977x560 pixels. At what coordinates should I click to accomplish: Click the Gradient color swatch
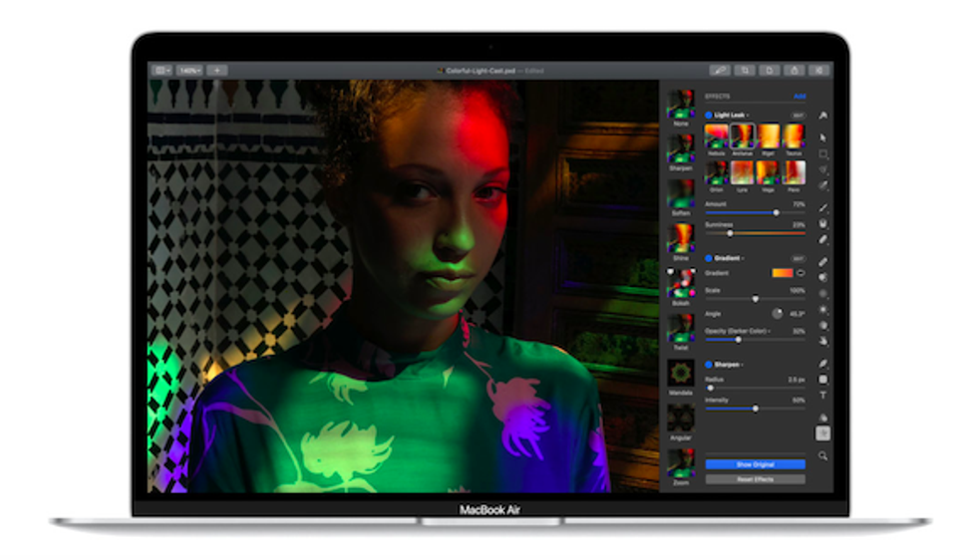(782, 272)
